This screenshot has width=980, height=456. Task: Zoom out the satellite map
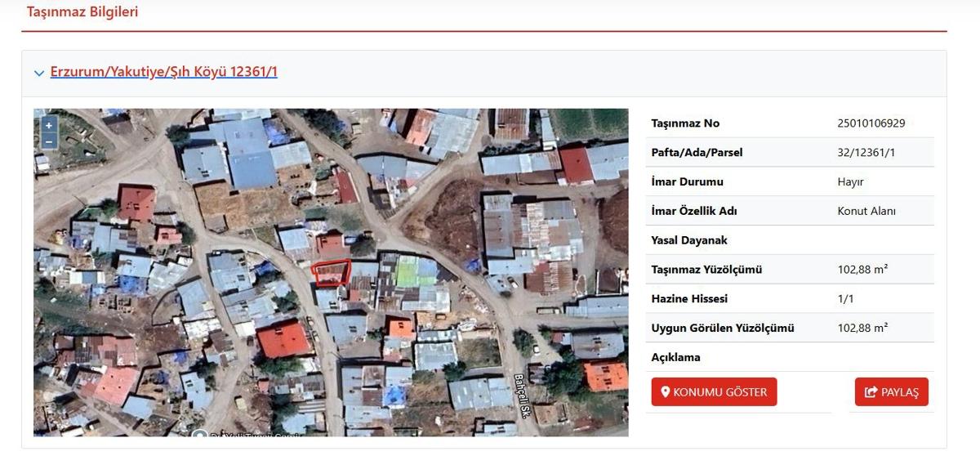[49, 141]
